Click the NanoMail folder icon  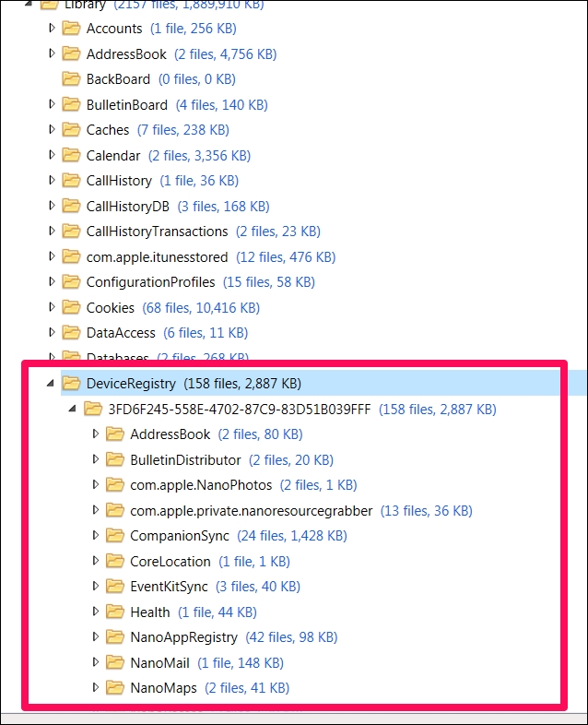115,662
